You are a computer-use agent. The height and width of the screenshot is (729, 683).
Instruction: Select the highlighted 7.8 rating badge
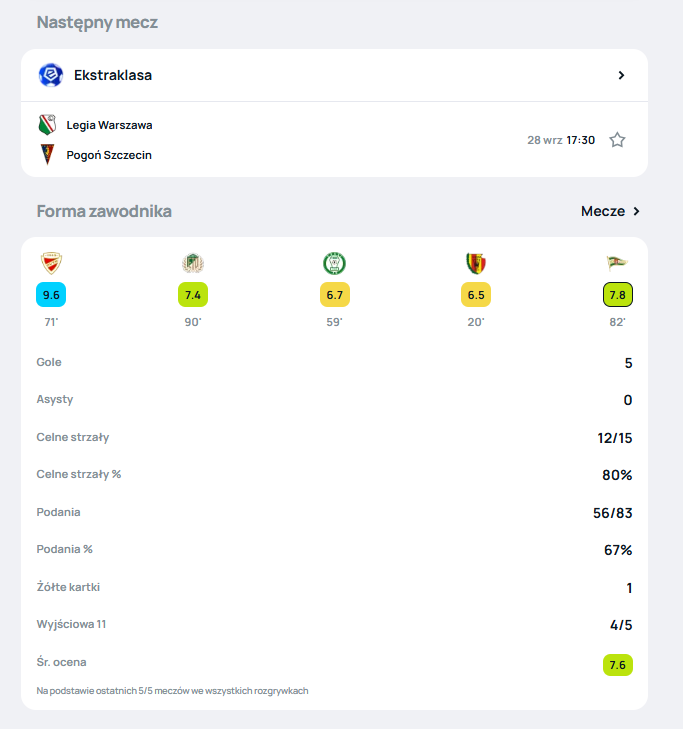point(617,295)
